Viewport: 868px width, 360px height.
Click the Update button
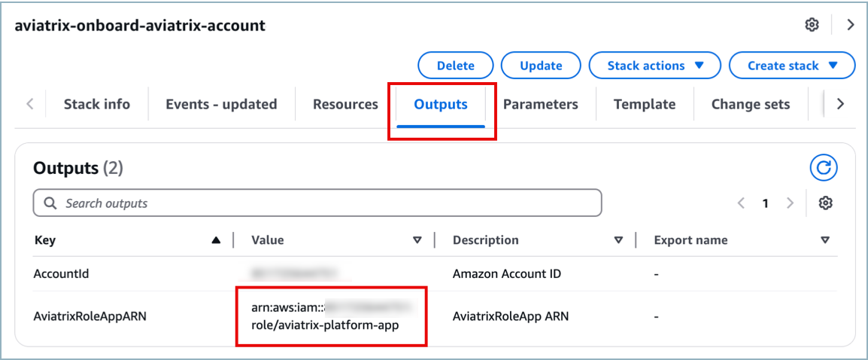(541, 66)
